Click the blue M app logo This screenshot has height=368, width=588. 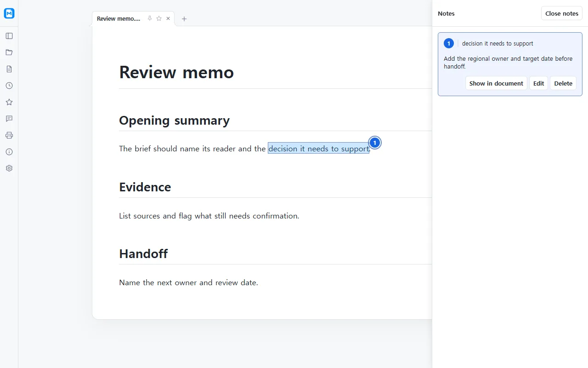click(9, 13)
